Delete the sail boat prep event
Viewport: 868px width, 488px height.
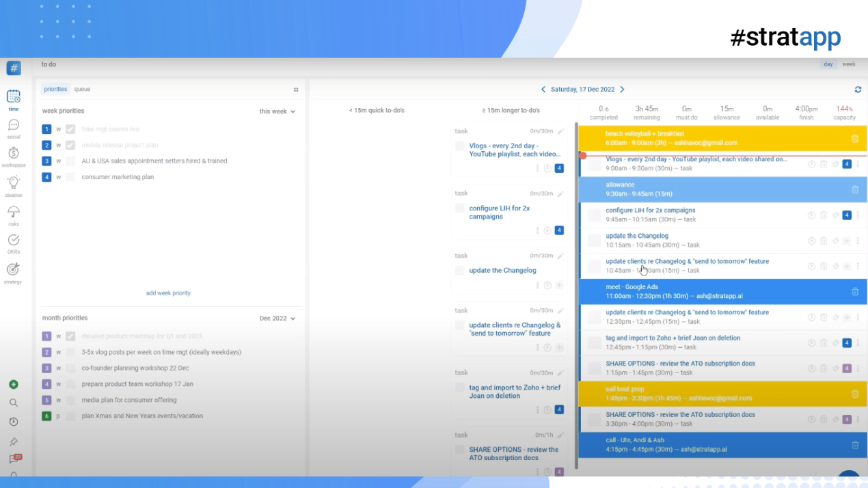tap(854, 394)
